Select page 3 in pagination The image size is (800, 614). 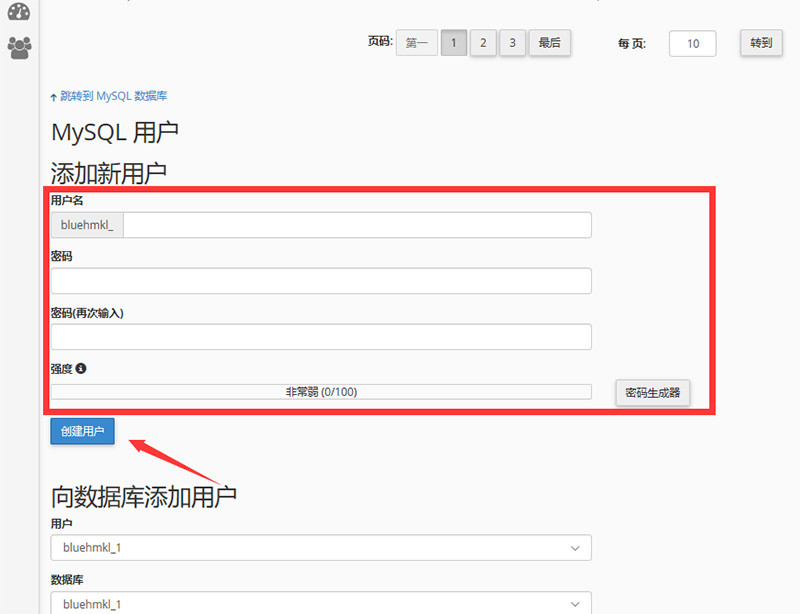(512, 43)
